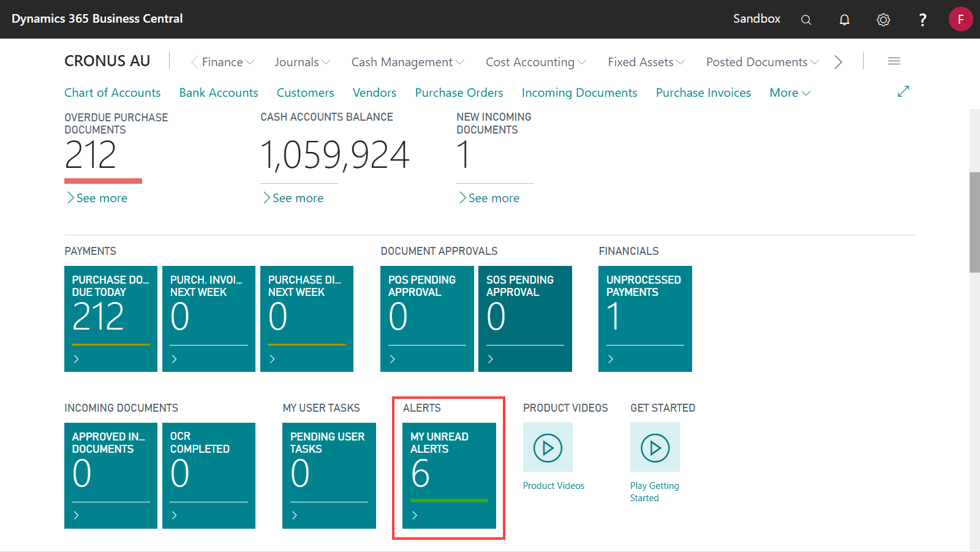The width and height of the screenshot is (980, 552).
Task: Open the search magnifier icon
Action: coord(806,20)
